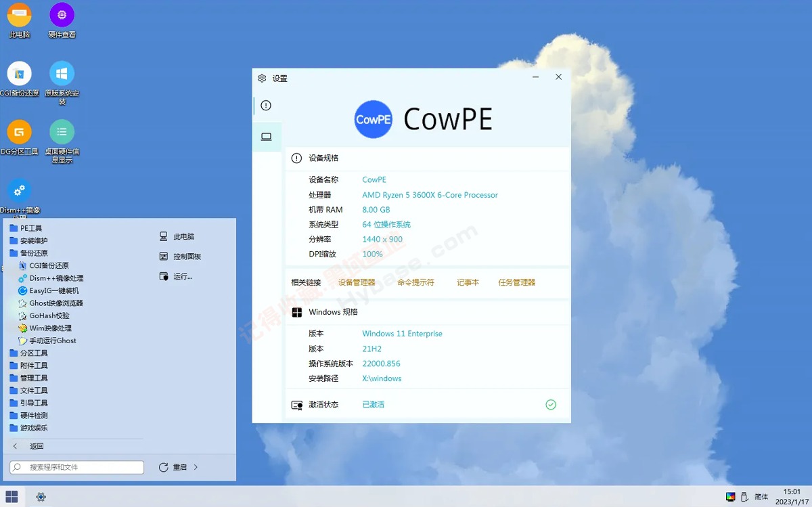Screen dimensions: 812x507
Task: Click the 21H2 version value
Action: [x=372, y=349]
